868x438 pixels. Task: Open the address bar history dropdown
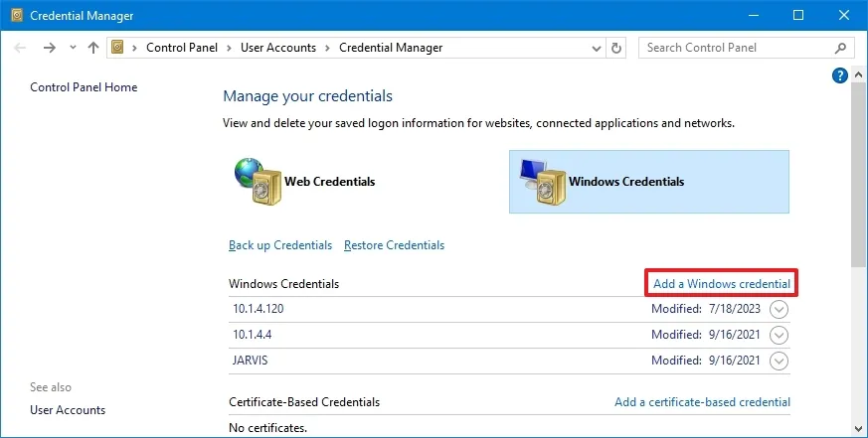(x=597, y=48)
